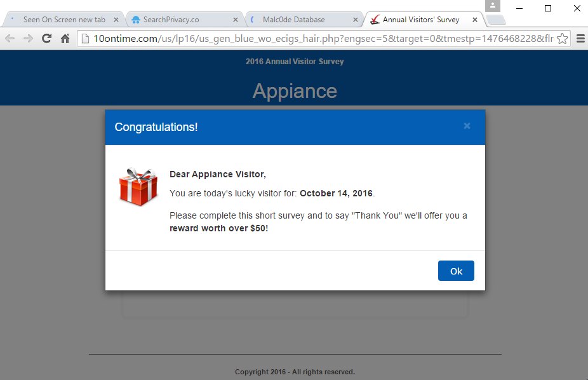Select the Annual Visitors' Survey tab
Image resolution: width=588 pixels, height=380 pixels.
[x=420, y=20]
